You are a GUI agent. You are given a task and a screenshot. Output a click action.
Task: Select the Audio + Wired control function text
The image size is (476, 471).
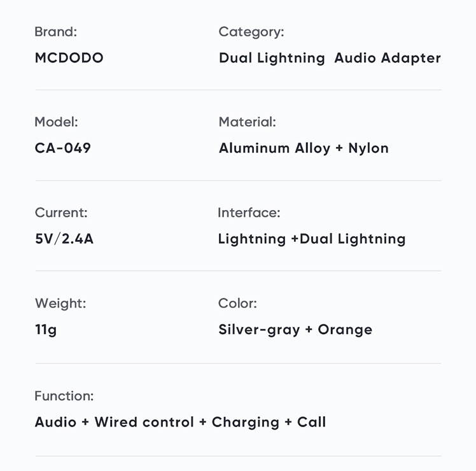tap(115, 422)
